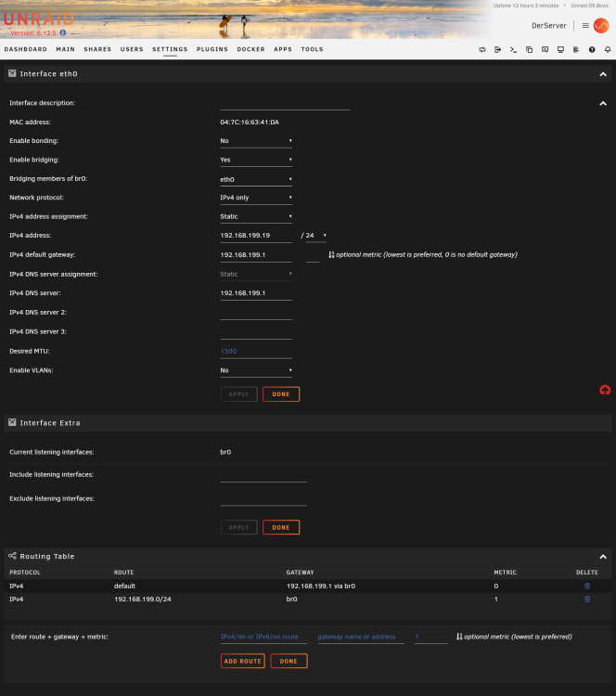The height and width of the screenshot is (696, 616).
Task: Click the gateway metric field
Action: [x=313, y=255]
